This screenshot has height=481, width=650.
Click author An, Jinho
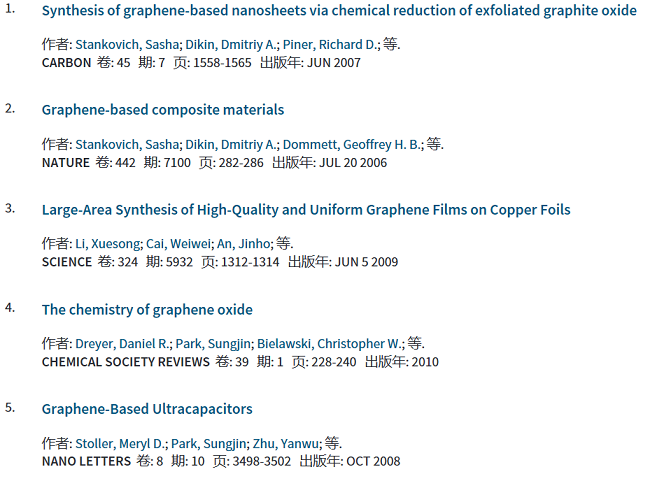pyautogui.click(x=243, y=243)
